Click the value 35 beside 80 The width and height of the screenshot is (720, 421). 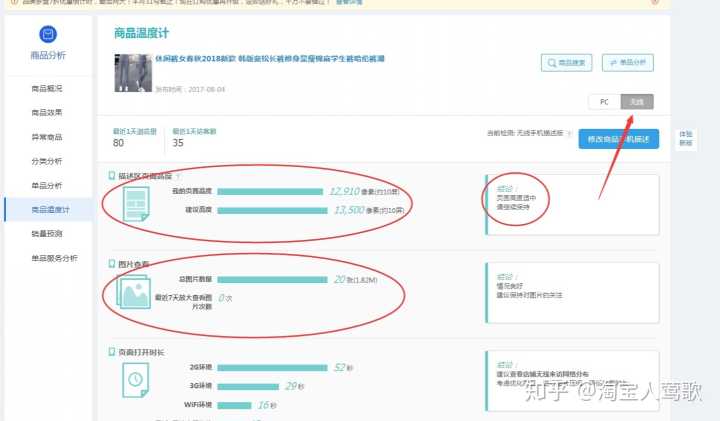178,143
